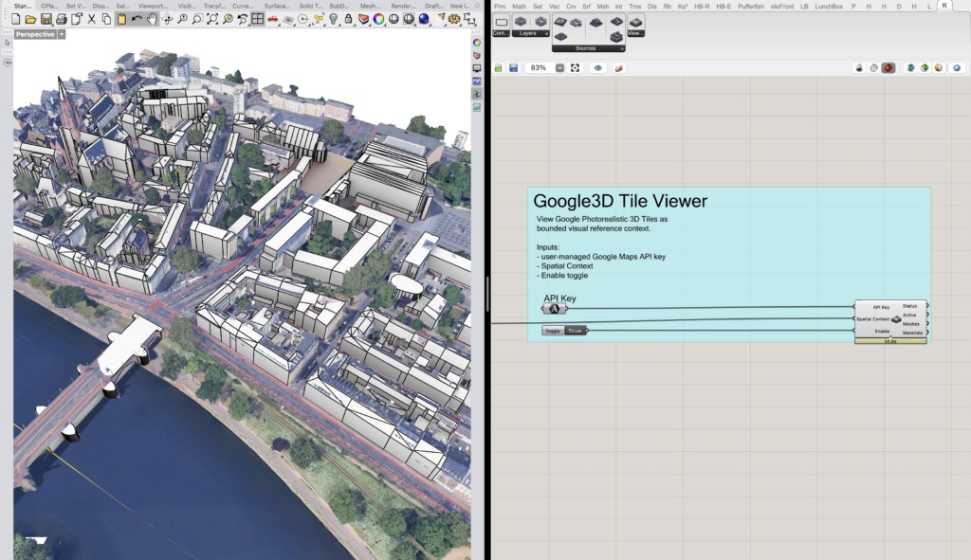Click the Google3D Tile Viewer component icon
Image resolution: width=971 pixels, height=560 pixels.
(896, 319)
